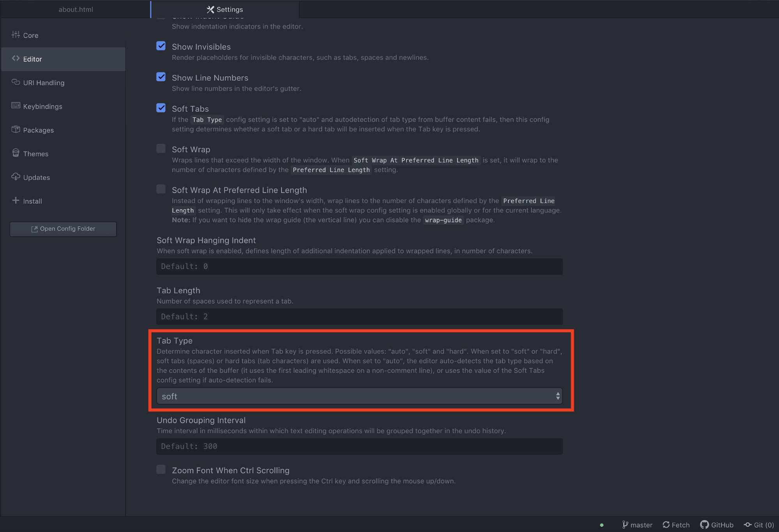Toggle Soft Wrap At Preferred Line Length
Screen dimensions: 779x532
pos(161,189)
